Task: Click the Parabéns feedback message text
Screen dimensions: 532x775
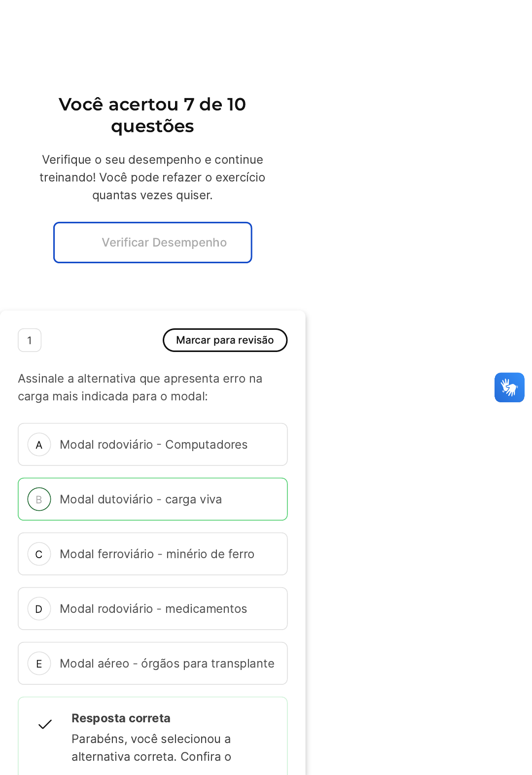Action: coord(151,748)
